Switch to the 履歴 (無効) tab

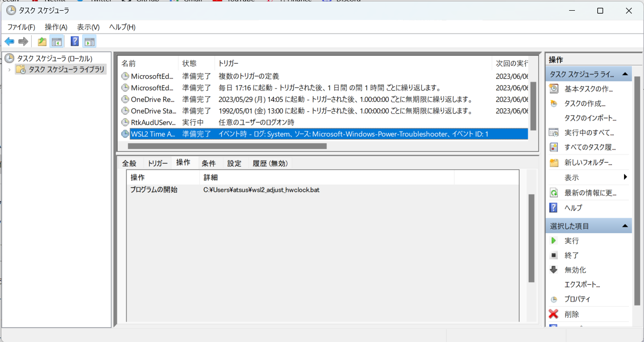pos(270,163)
